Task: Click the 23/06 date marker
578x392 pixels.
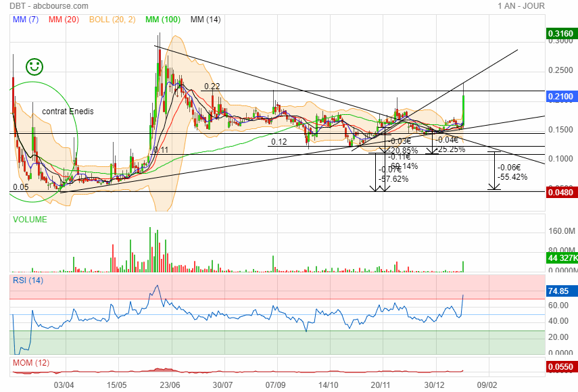Action: (170, 384)
